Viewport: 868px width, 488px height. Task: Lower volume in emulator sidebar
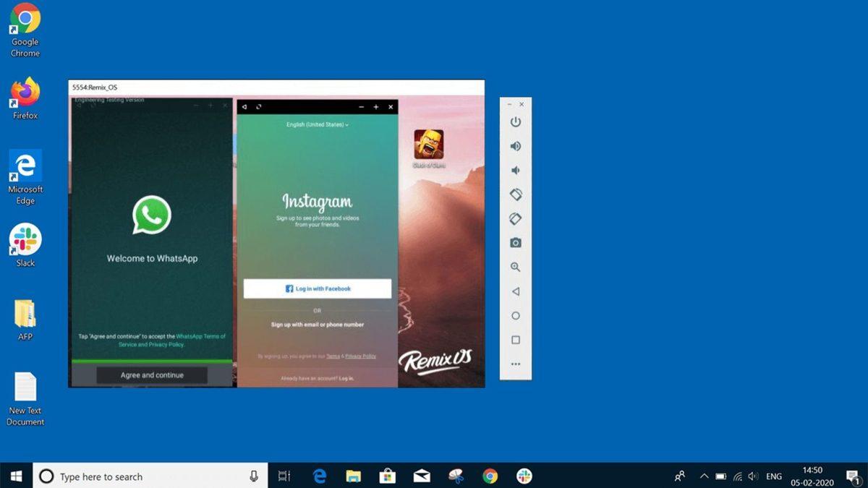515,171
